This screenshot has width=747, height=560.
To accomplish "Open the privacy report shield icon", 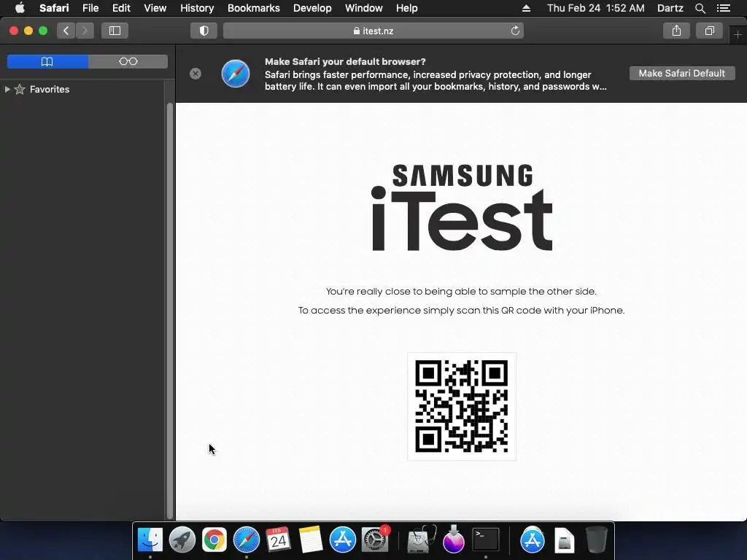I will 204,31.
